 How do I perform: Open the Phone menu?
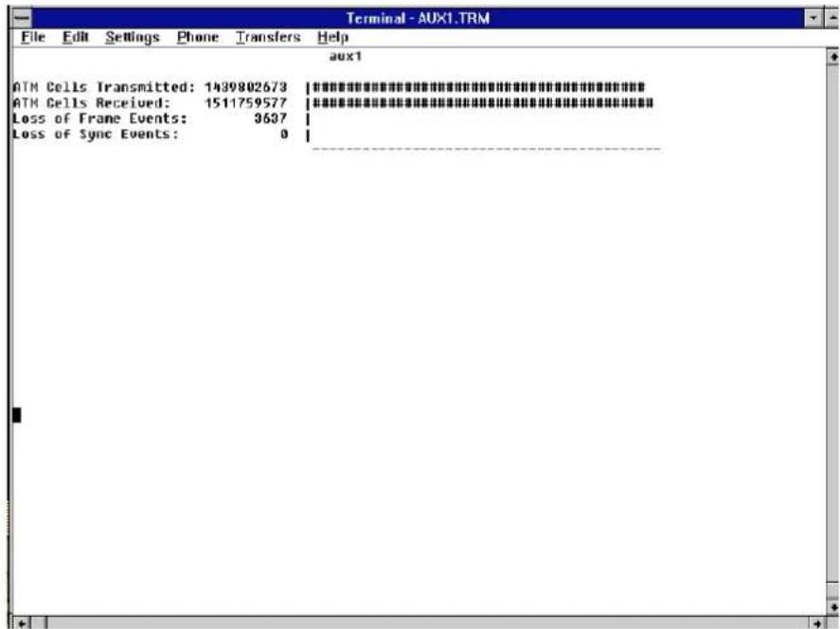(198, 37)
